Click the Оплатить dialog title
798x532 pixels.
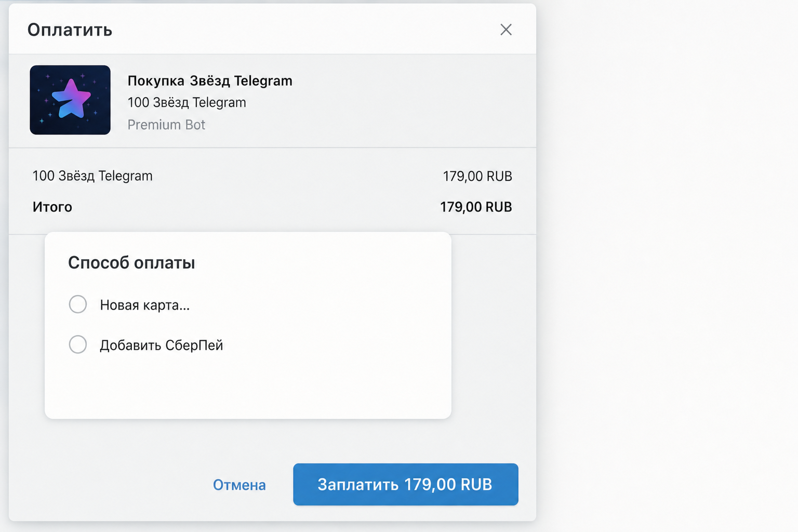coord(70,30)
